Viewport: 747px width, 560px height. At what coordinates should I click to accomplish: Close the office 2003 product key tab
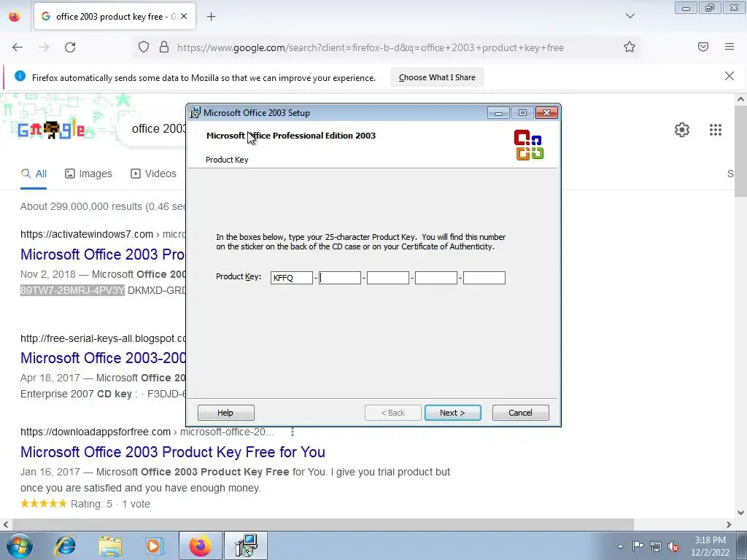(x=184, y=16)
